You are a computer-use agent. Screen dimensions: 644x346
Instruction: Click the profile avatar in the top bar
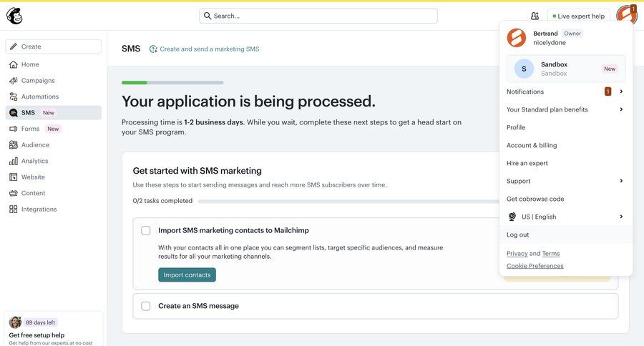[626, 15]
